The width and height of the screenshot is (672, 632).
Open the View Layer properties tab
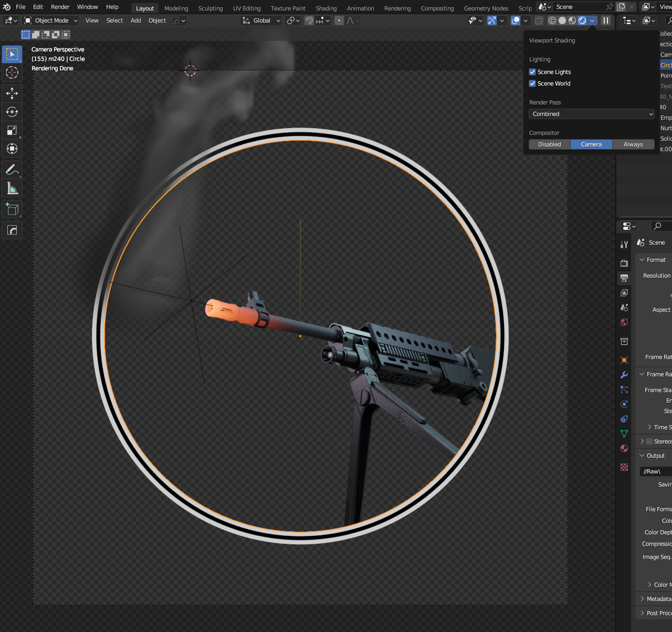point(624,292)
